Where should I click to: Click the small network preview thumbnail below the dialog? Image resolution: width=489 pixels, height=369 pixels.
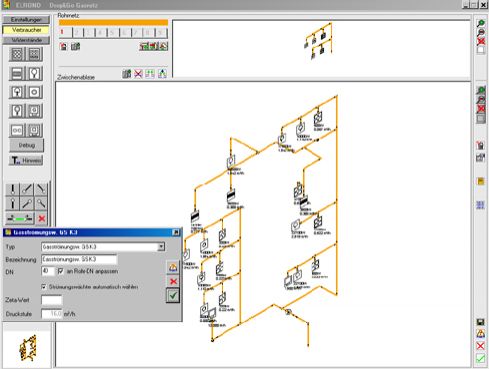tap(27, 349)
